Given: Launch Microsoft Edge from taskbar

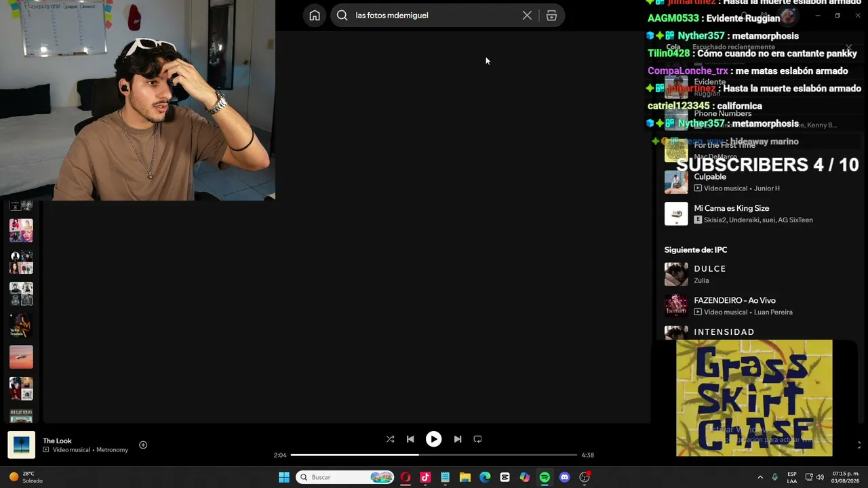Looking at the screenshot, I should click(485, 477).
